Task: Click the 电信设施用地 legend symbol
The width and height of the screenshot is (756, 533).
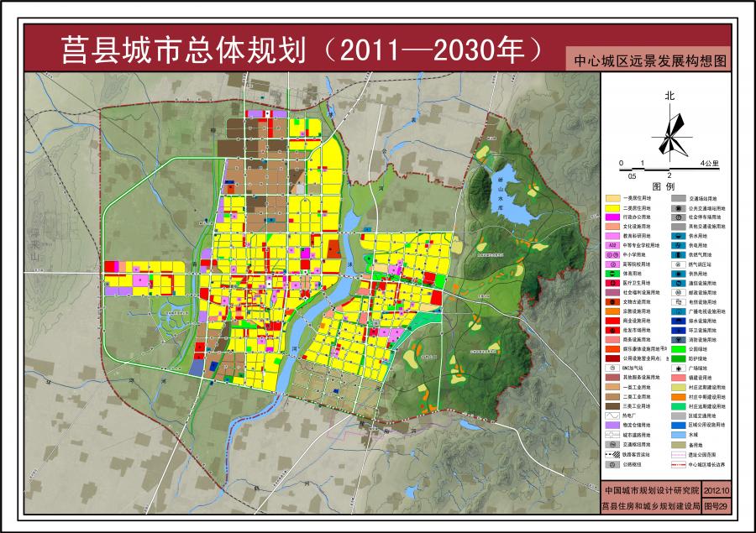Action: point(679,301)
